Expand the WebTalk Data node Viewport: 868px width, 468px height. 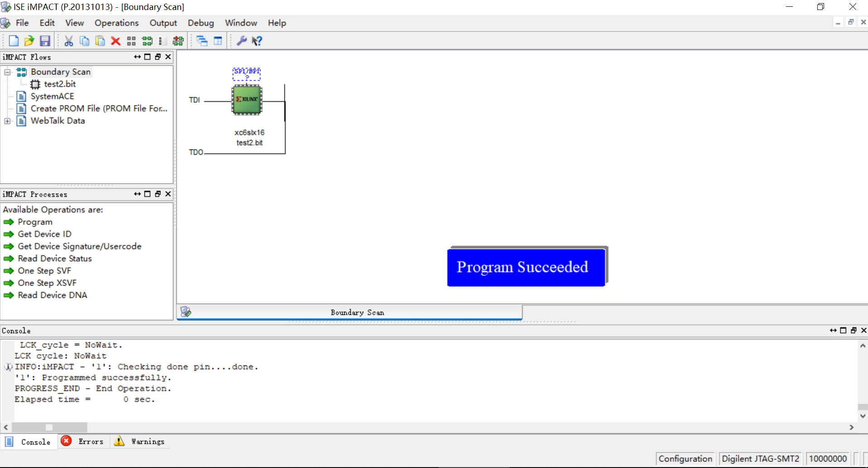pyautogui.click(x=7, y=121)
